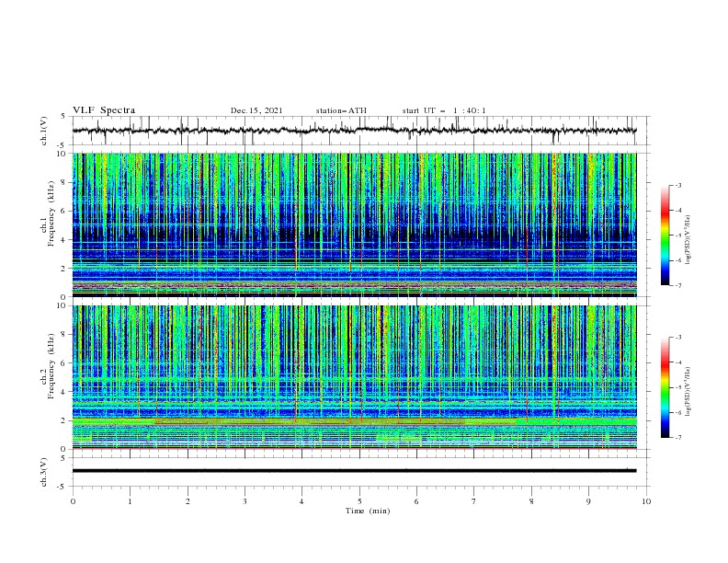Click the ch.1 "Frequency (kHz)" axis label

51,213
